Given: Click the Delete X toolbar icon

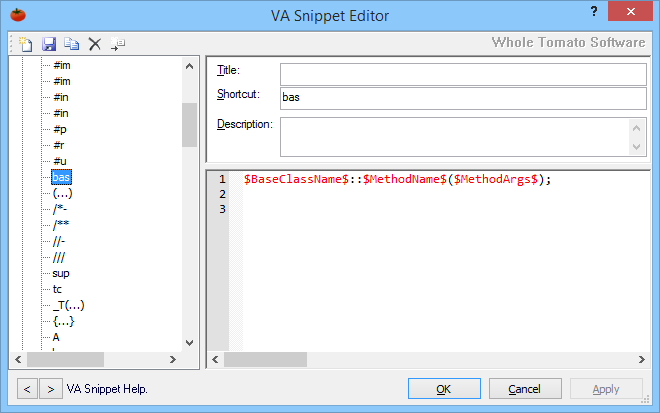Looking at the screenshot, I should coord(95,43).
